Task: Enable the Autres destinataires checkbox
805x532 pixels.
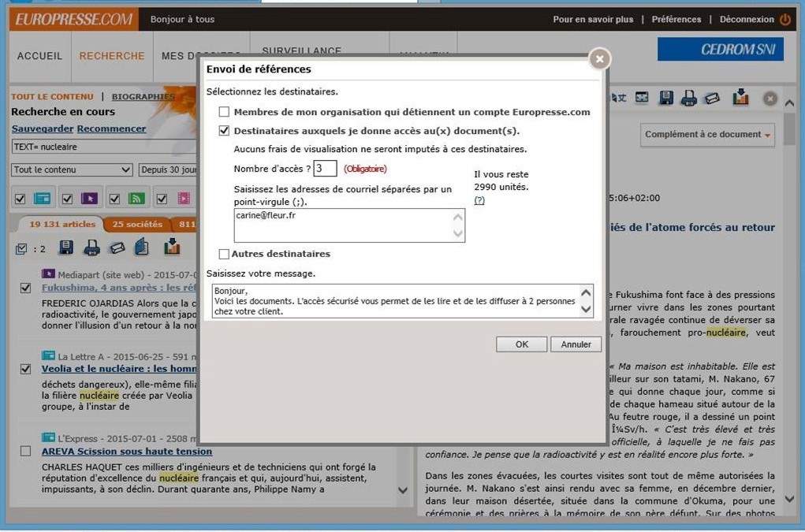Action: (225, 254)
